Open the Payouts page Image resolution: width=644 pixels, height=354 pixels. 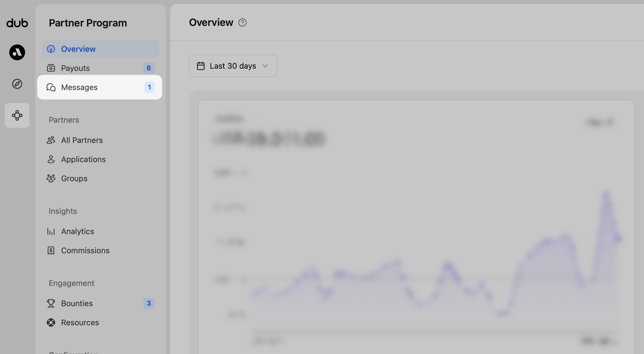point(101,68)
